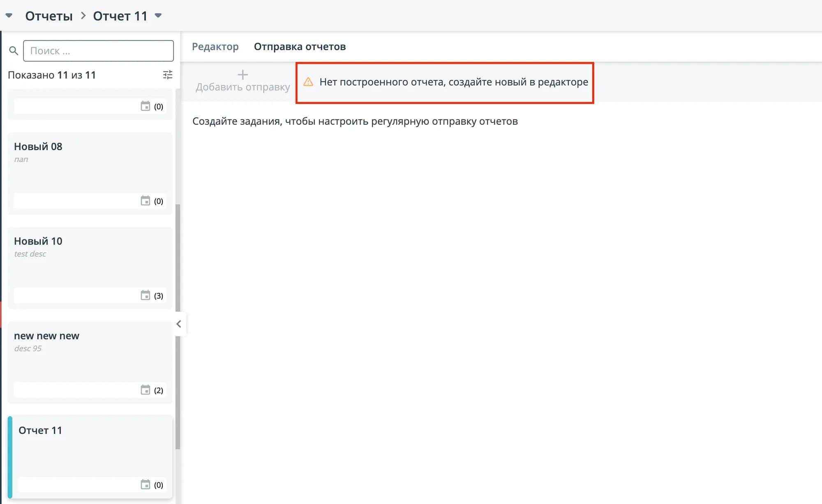The width and height of the screenshot is (822, 504).
Task: Expand the dropdown arrow before Отчеты
Action: click(x=9, y=16)
